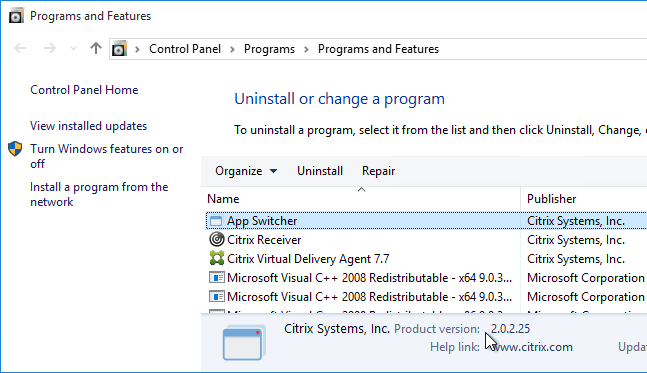
Task: Click the Citrix Virtual Delivery Agent green icon
Action: [217, 258]
